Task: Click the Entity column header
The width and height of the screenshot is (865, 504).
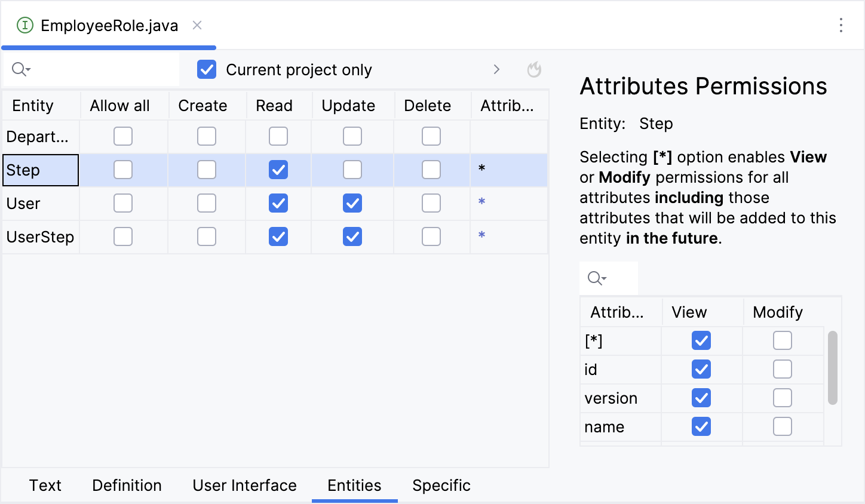Action: pos(41,105)
